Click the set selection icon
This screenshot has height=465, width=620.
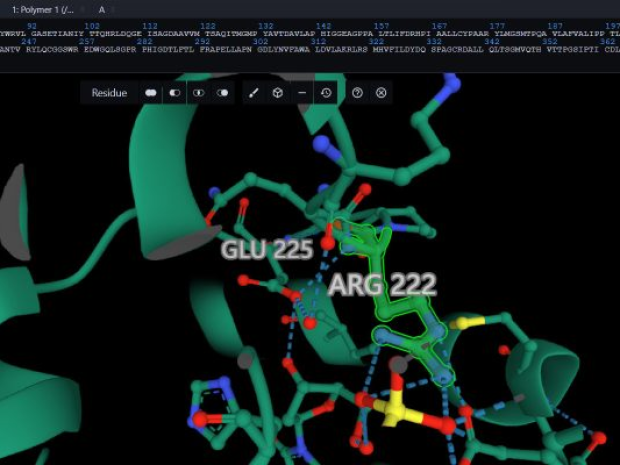(x=223, y=93)
